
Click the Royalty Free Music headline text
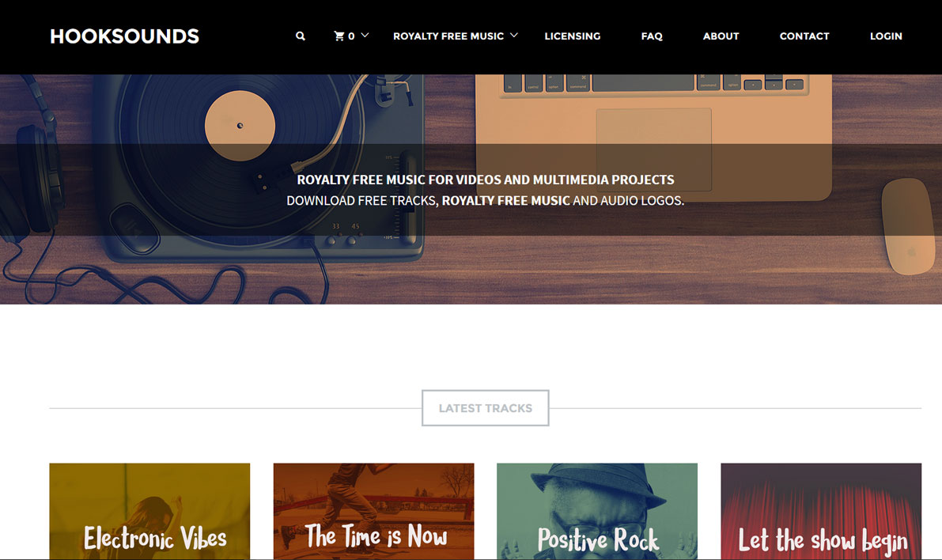tap(486, 180)
